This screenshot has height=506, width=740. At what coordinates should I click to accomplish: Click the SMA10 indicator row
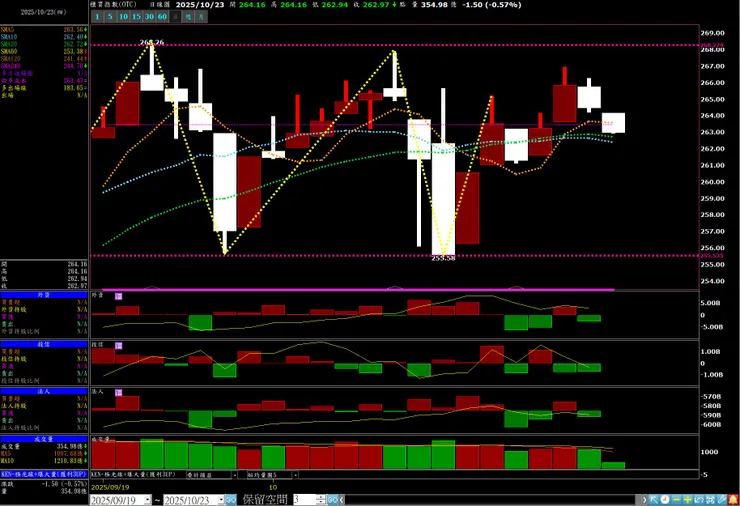tap(44, 37)
